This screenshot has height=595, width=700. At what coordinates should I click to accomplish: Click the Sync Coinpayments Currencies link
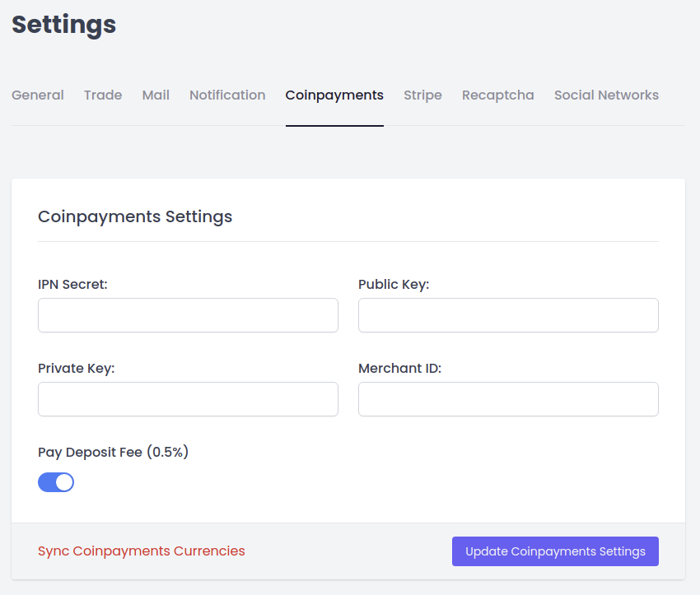142,551
